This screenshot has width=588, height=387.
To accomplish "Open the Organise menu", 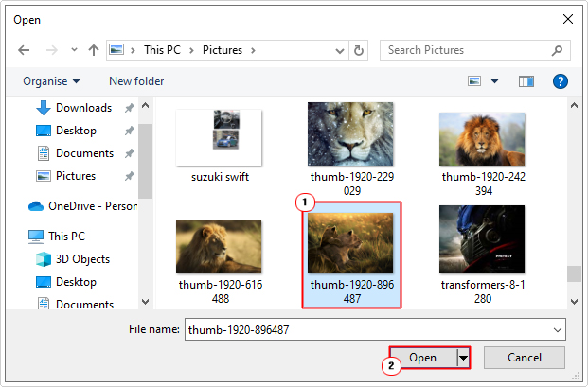I will pyautogui.click(x=51, y=81).
